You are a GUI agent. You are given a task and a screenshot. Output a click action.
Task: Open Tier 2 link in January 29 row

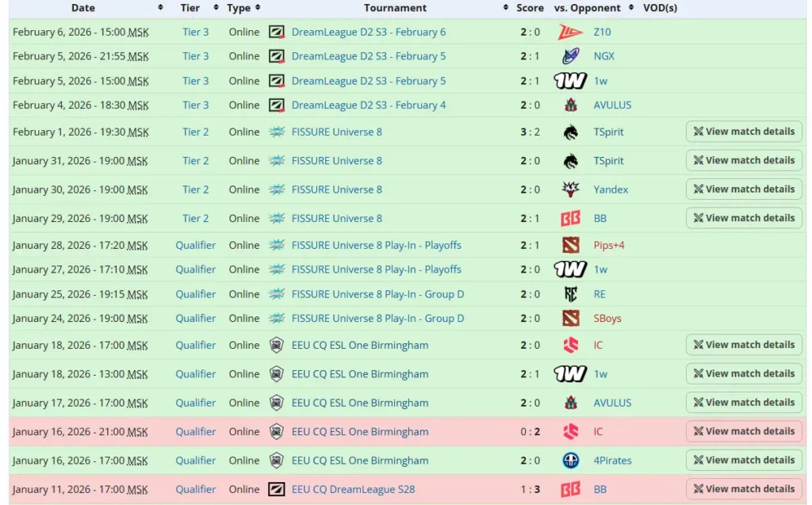click(196, 218)
